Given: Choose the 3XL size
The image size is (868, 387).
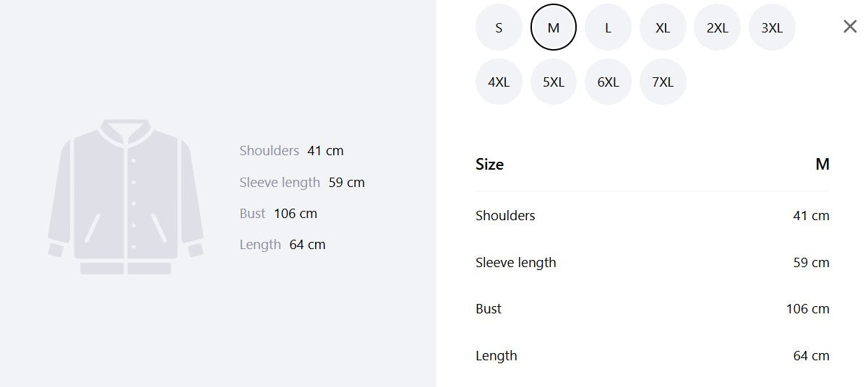Looking at the screenshot, I should coord(772,27).
